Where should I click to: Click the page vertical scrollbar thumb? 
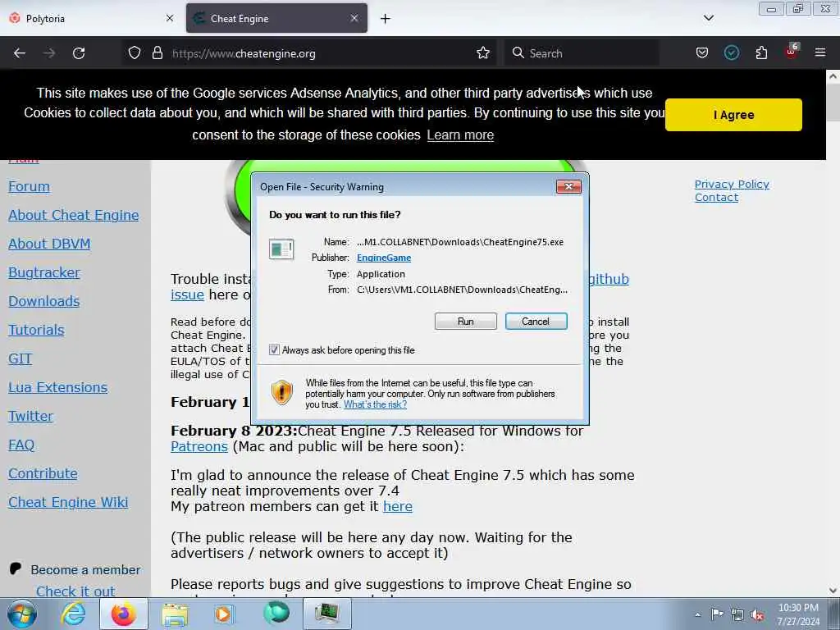[x=833, y=102]
